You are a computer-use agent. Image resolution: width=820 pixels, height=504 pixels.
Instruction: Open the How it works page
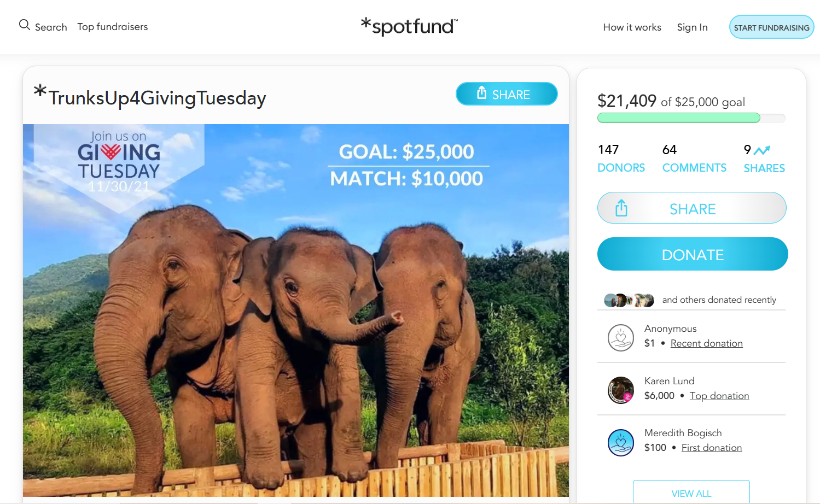[632, 27]
